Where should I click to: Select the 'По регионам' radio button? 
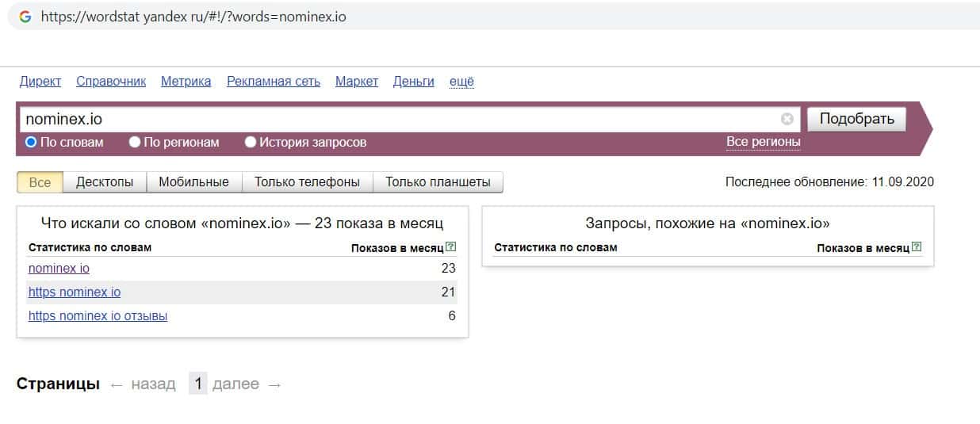pos(136,143)
